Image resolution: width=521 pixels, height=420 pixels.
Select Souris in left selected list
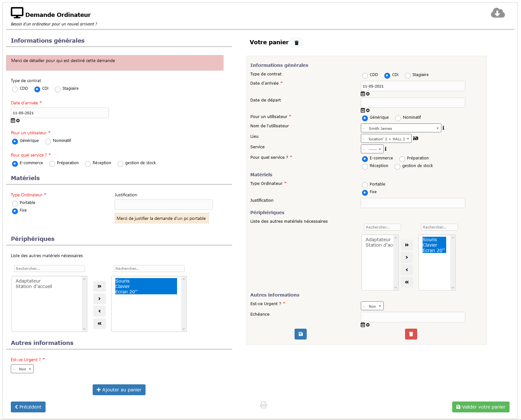[146, 281]
